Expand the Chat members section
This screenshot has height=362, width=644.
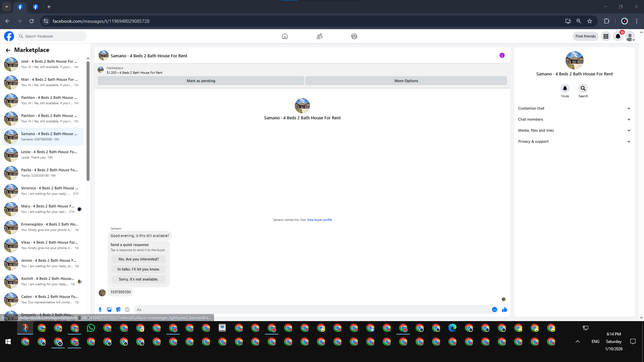(574, 119)
